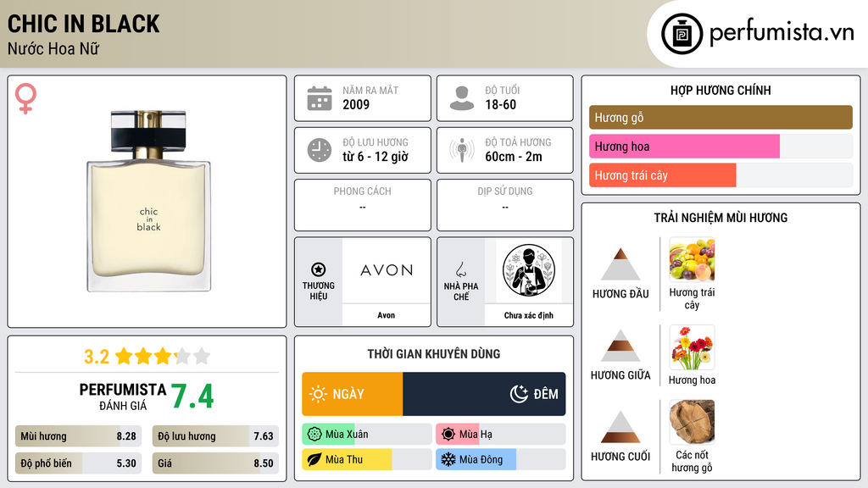
Task: Click the first gold rating star
Action: click(x=124, y=356)
